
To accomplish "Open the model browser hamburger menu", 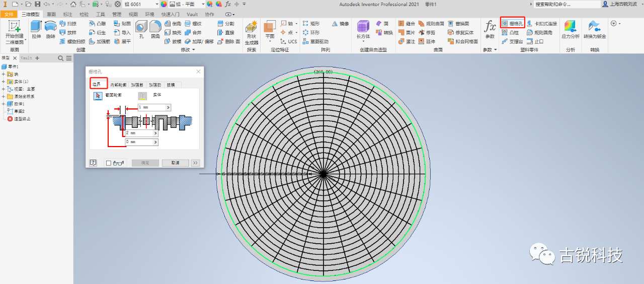I will [69, 58].
